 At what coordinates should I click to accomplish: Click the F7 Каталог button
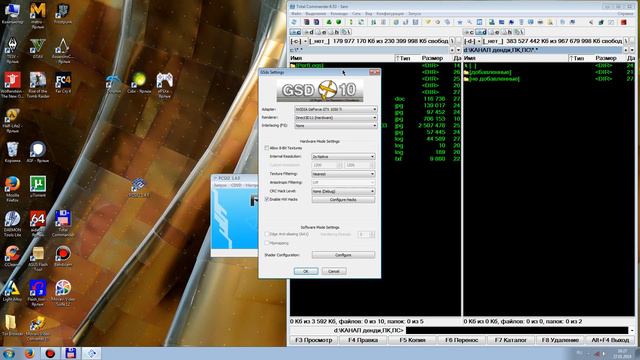511,340
